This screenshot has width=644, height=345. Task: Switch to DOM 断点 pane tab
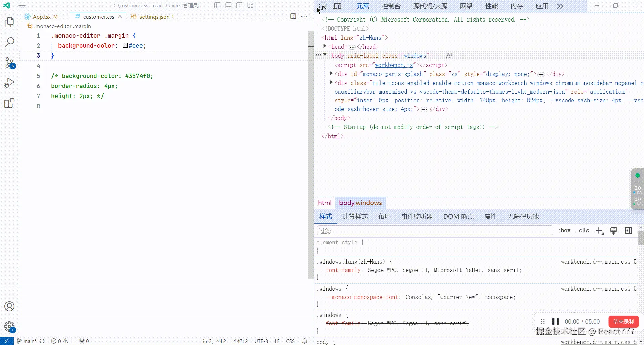point(458,217)
